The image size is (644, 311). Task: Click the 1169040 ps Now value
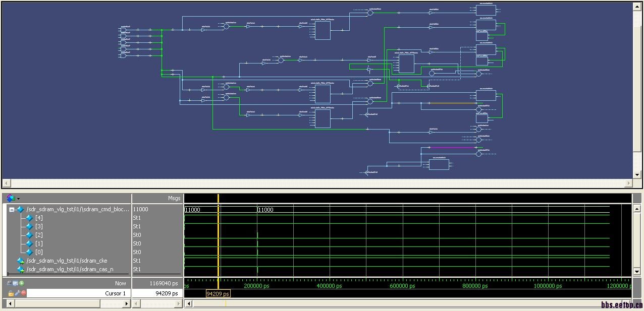pos(164,283)
